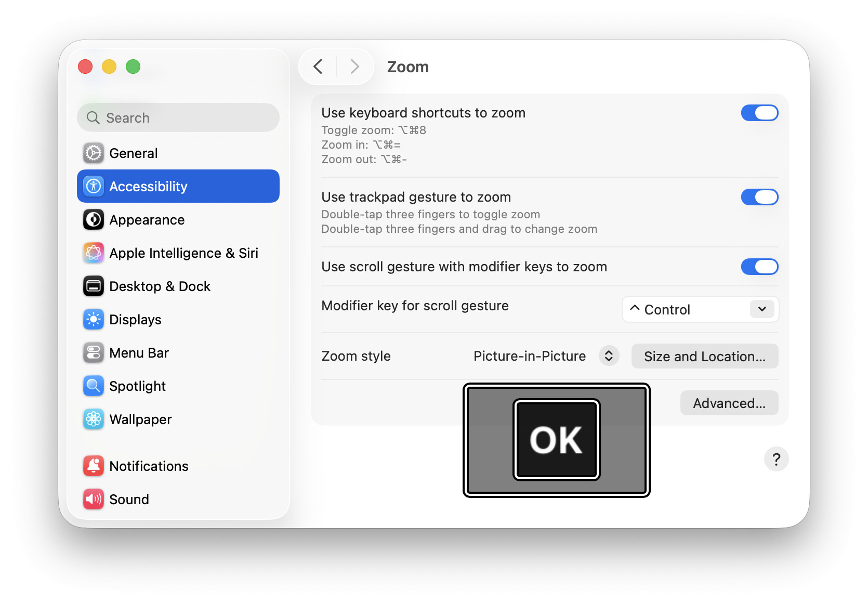Open Menu Bar settings

pyautogui.click(x=178, y=353)
